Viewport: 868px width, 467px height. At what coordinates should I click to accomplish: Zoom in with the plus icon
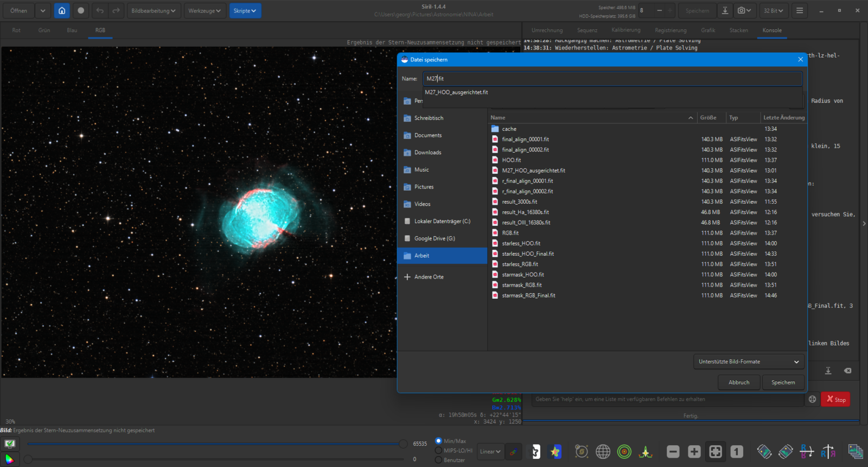694,452
